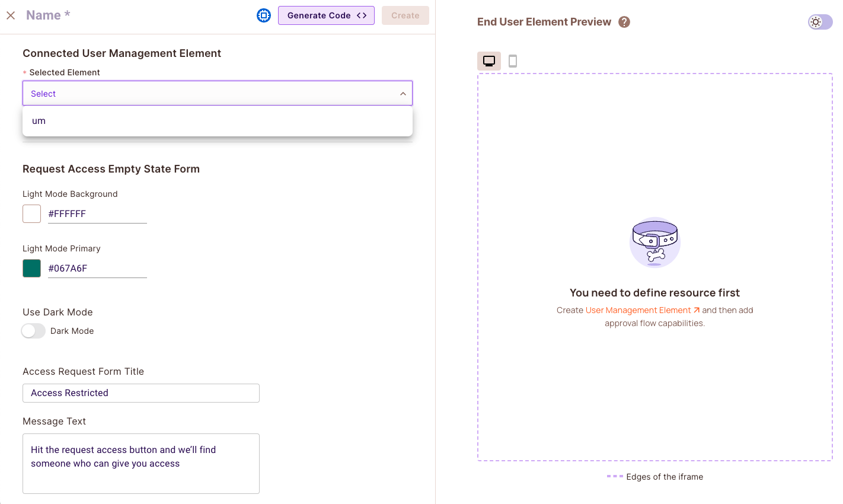Enable the Dark Mode switch
The image size is (843, 504).
[33, 331]
